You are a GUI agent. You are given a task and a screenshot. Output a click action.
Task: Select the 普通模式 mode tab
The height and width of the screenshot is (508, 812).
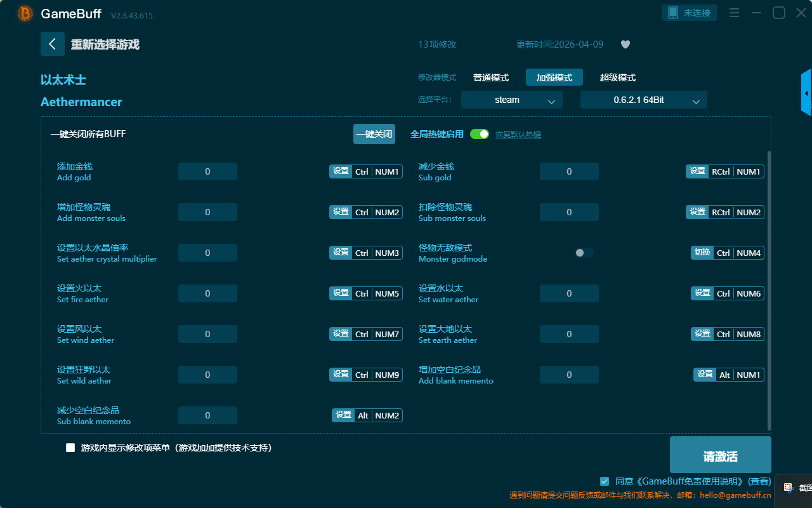click(491, 77)
